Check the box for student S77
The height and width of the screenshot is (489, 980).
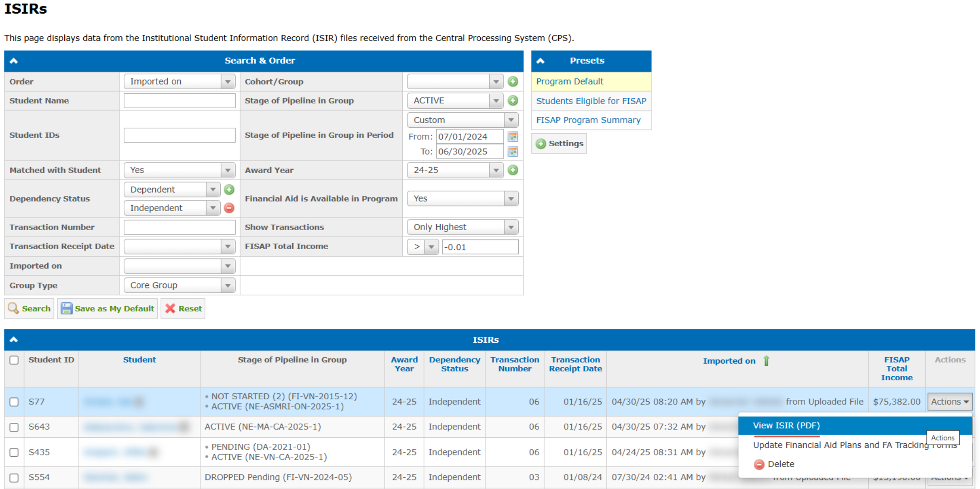click(14, 402)
